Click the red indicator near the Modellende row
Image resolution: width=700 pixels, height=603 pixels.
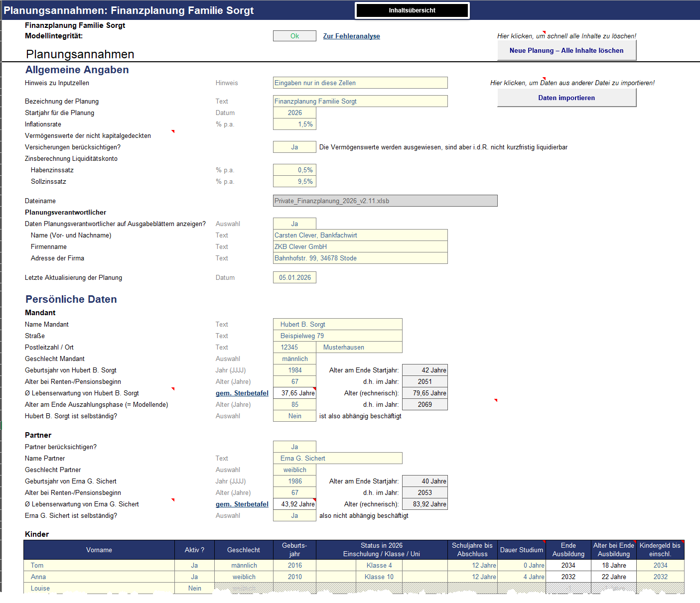pyautogui.click(x=496, y=400)
